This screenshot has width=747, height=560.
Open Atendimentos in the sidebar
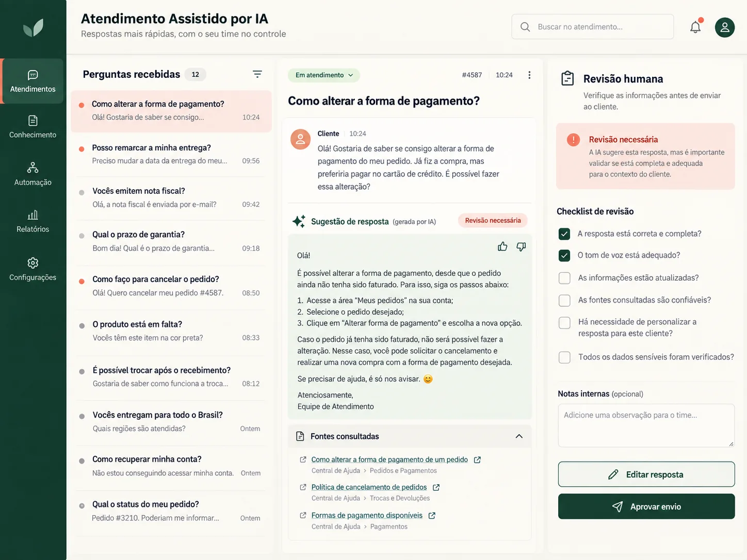[x=33, y=81]
